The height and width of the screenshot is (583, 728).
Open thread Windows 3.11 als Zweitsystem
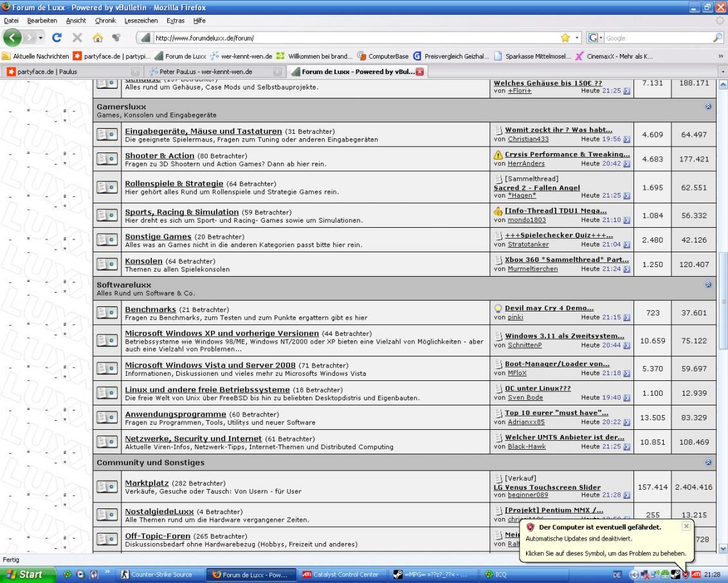click(565, 336)
